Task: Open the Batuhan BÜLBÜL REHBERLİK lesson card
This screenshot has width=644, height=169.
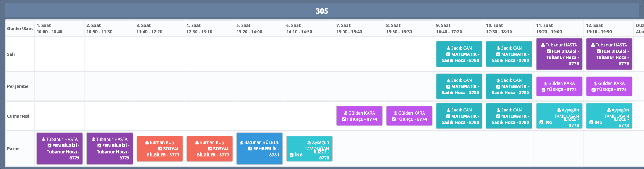Action: point(259,149)
